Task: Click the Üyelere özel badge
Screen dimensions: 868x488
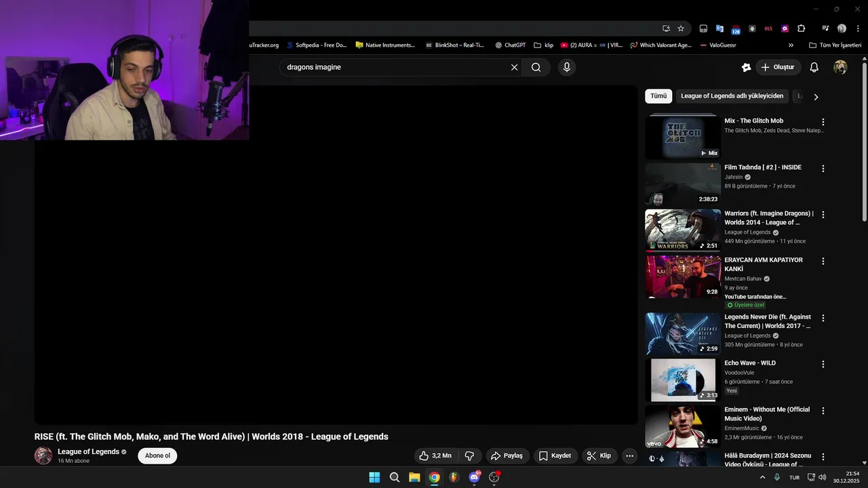Action: (746, 305)
